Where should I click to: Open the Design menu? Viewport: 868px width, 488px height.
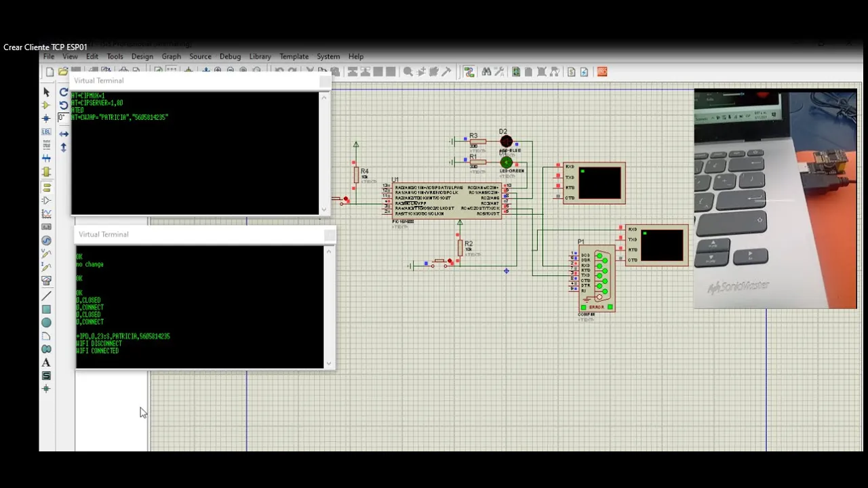coord(142,56)
